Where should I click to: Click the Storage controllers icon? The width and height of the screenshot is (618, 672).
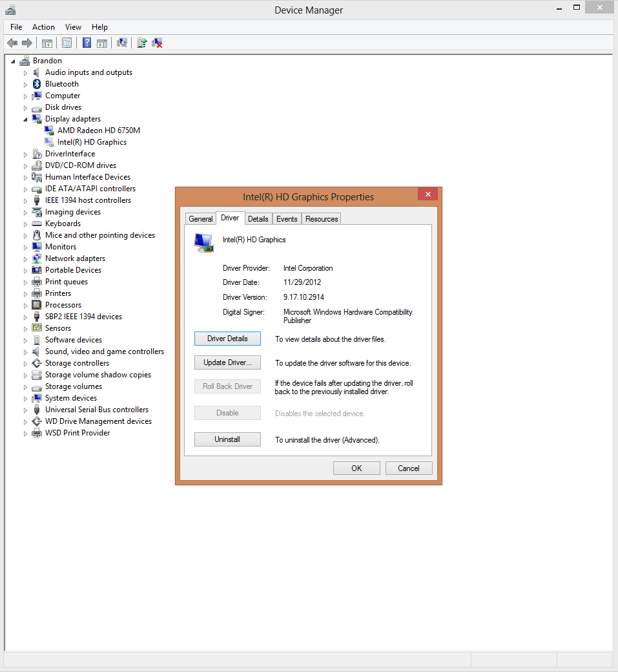pyautogui.click(x=37, y=363)
